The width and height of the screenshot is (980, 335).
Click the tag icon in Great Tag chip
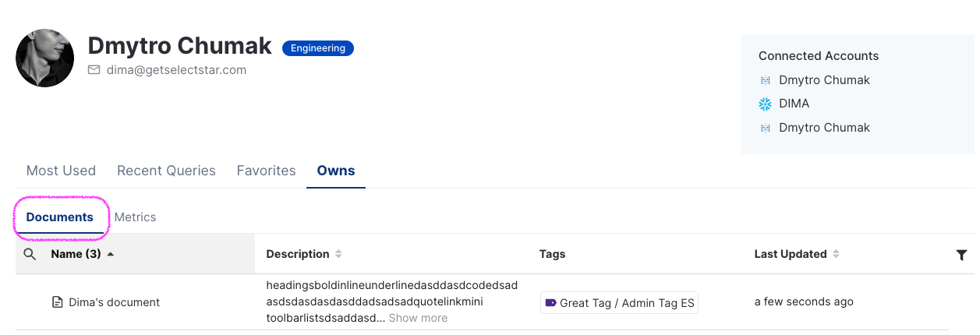(x=550, y=303)
